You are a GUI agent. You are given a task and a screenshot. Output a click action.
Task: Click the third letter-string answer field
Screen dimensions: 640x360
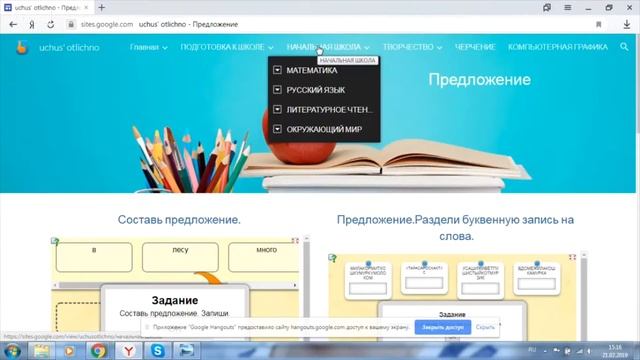(x=480, y=288)
